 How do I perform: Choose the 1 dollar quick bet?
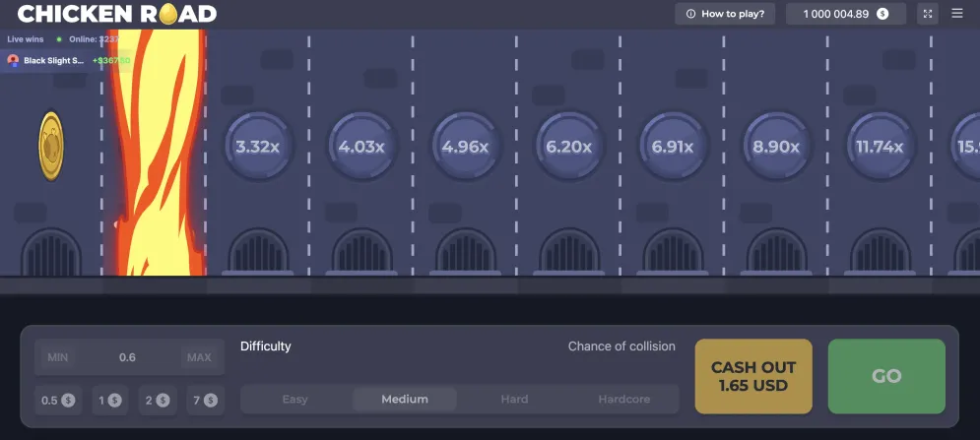click(110, 400)
